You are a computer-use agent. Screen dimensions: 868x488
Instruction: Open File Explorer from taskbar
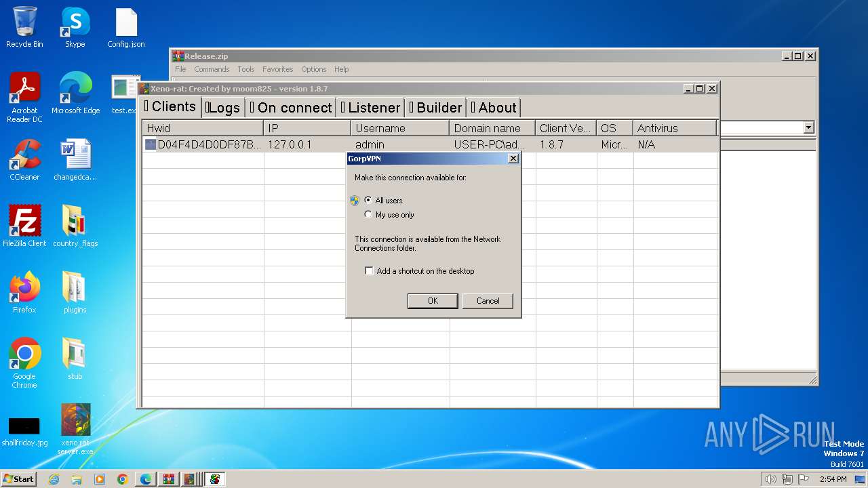[77, 479]
